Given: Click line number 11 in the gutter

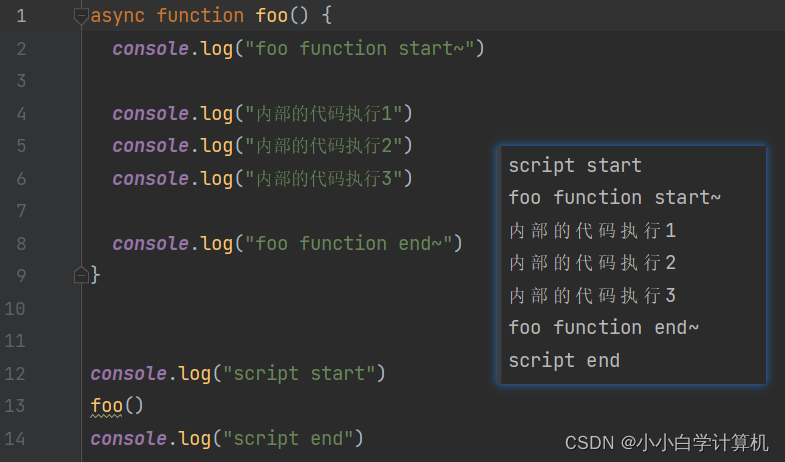Looking at the screenshot, I should [x=15, y=341].
